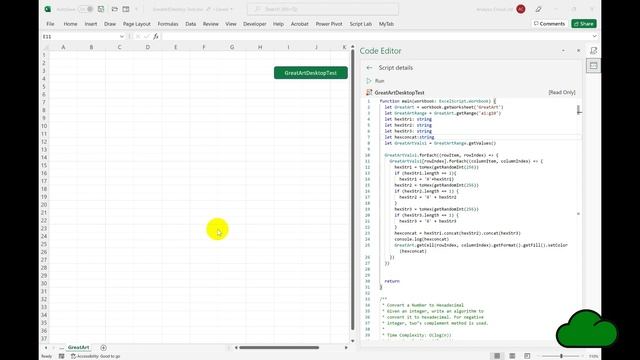Click the top icon in the right side rail
Viewport: 640px width, 360px height.
click(593, 51)
